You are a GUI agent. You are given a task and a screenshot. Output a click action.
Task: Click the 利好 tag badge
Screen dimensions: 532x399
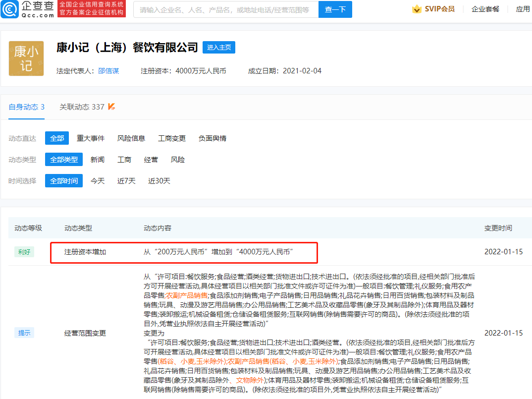(x=24, y=252)
